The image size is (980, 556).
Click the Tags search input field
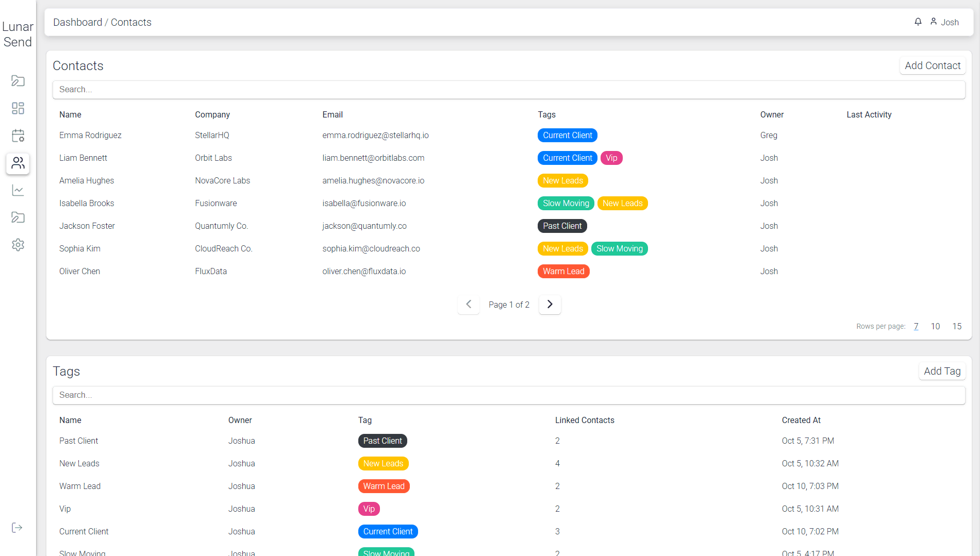508,395
